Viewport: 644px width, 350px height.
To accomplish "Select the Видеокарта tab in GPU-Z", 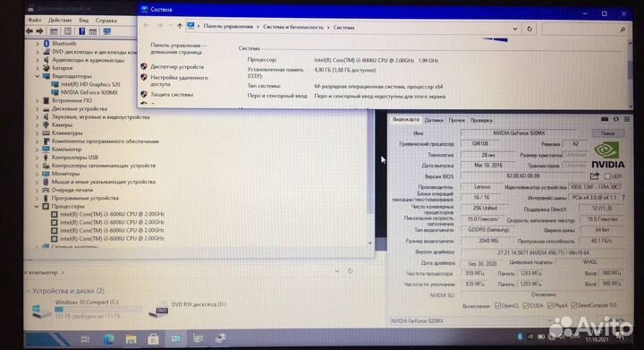I will (x=406, y=120).
